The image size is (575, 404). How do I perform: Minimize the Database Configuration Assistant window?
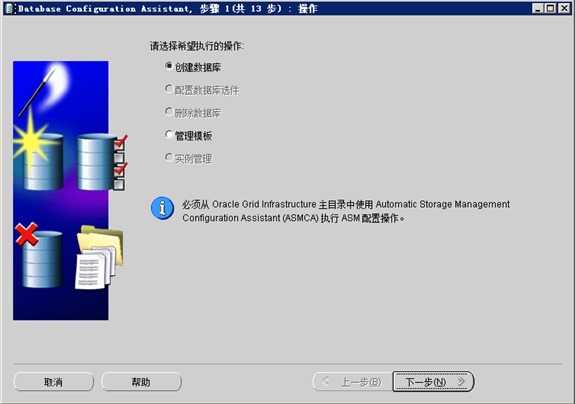538,8
